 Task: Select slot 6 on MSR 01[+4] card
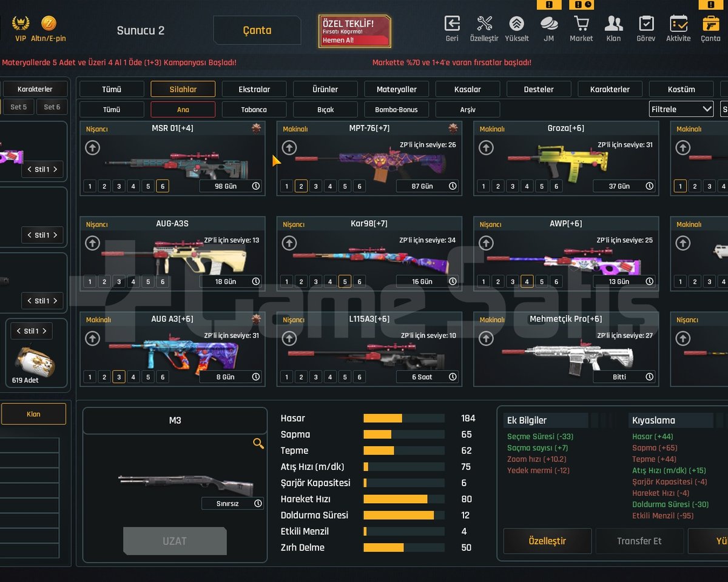pos(162,186)
